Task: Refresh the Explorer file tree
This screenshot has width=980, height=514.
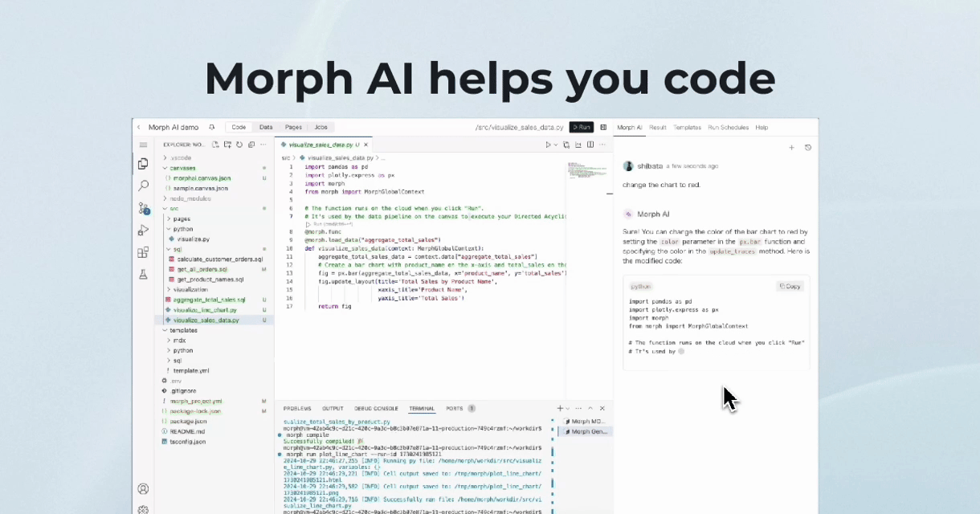Action: pos(239,145)
